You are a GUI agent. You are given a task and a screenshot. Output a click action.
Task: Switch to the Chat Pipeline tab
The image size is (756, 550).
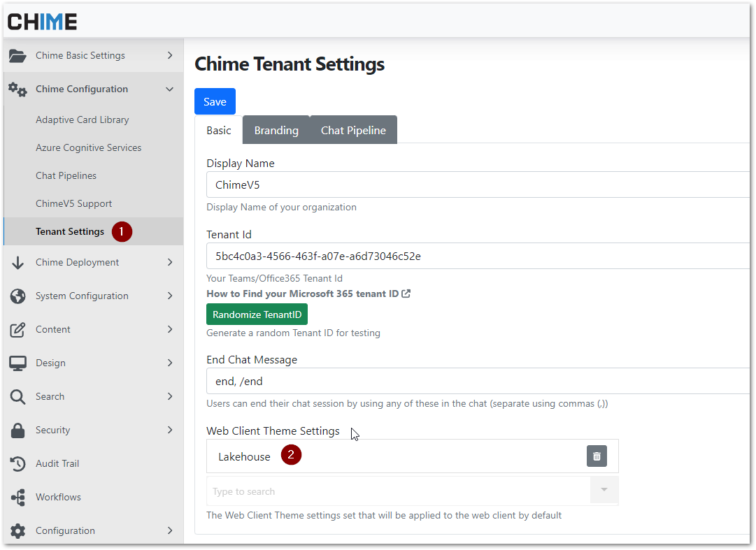coord(353,131)
